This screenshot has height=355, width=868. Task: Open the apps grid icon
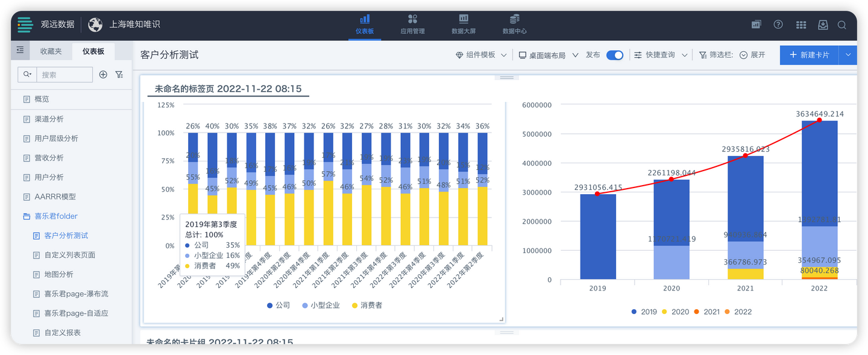[x=801, y=25]
